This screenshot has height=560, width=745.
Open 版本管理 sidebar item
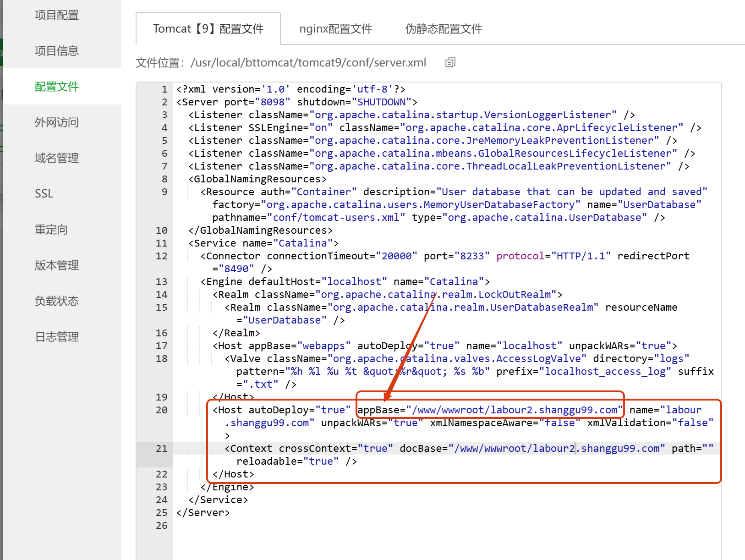click(57, 265)
